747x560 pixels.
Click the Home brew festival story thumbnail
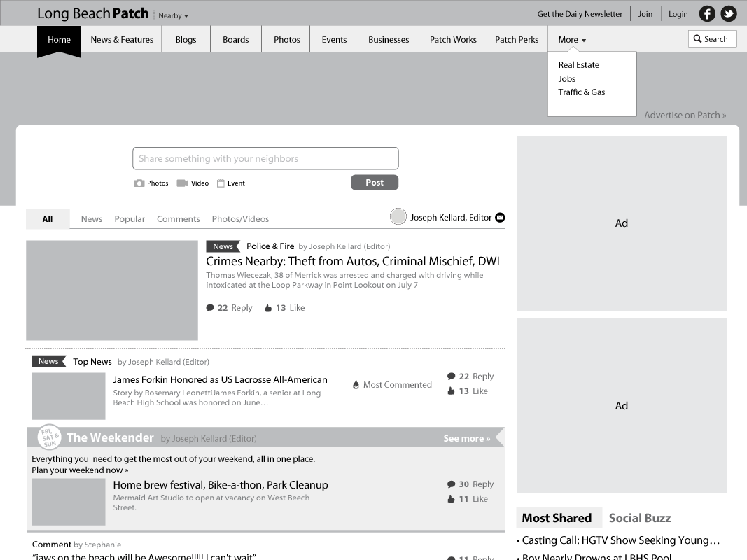click(x=69, y=502)
